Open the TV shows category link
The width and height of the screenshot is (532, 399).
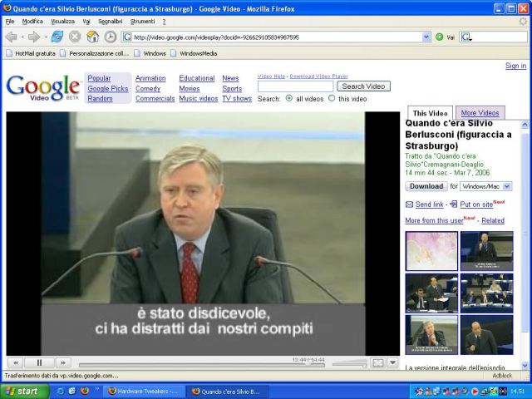coord(237,98)
